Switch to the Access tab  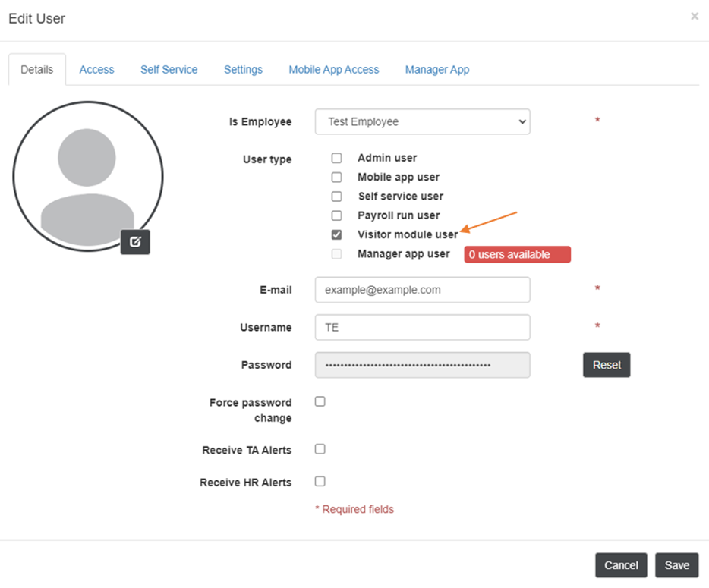(x=96, y=69)
